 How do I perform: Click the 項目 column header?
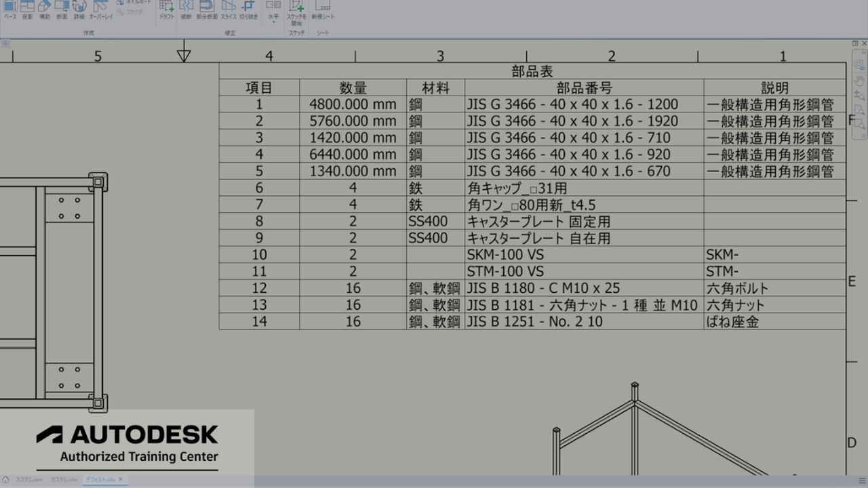[259, 87]
